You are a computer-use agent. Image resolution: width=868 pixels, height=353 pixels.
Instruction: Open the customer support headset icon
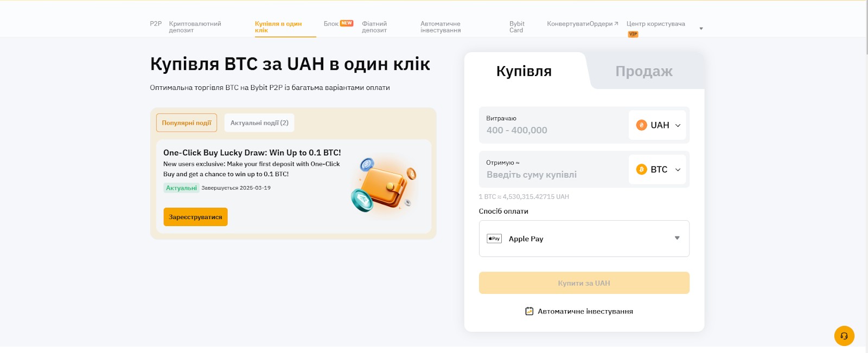(844, 336)
